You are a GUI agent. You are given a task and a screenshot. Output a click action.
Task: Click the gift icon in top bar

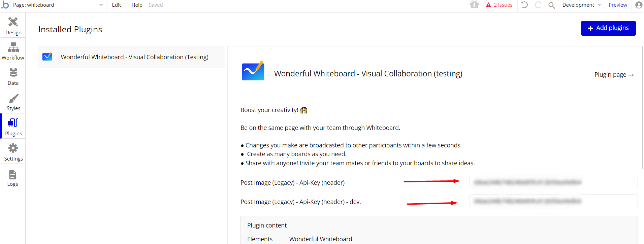474,5
